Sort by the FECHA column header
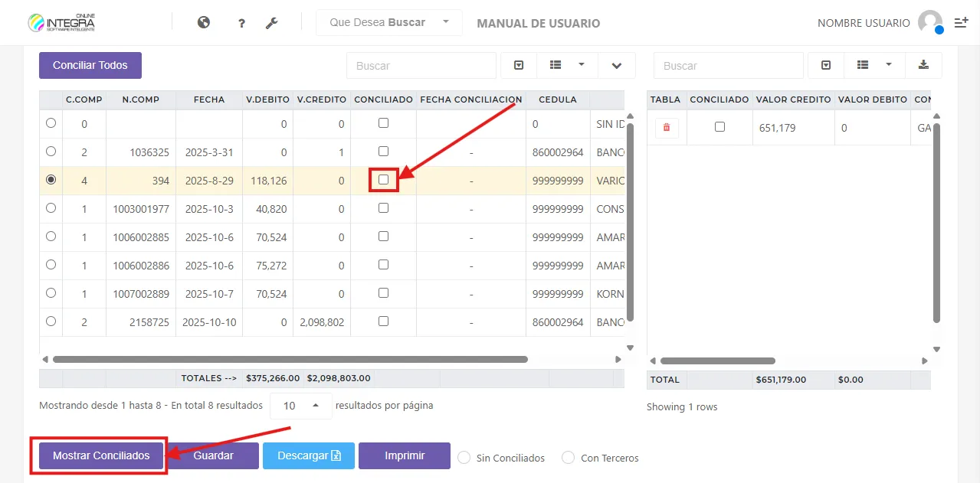Image resolution: width=980 pixels, height=483 pixels. (x=209, y=100)
